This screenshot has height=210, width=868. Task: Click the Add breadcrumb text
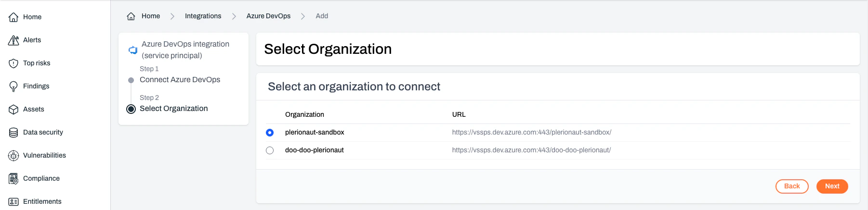pos(322,16)
